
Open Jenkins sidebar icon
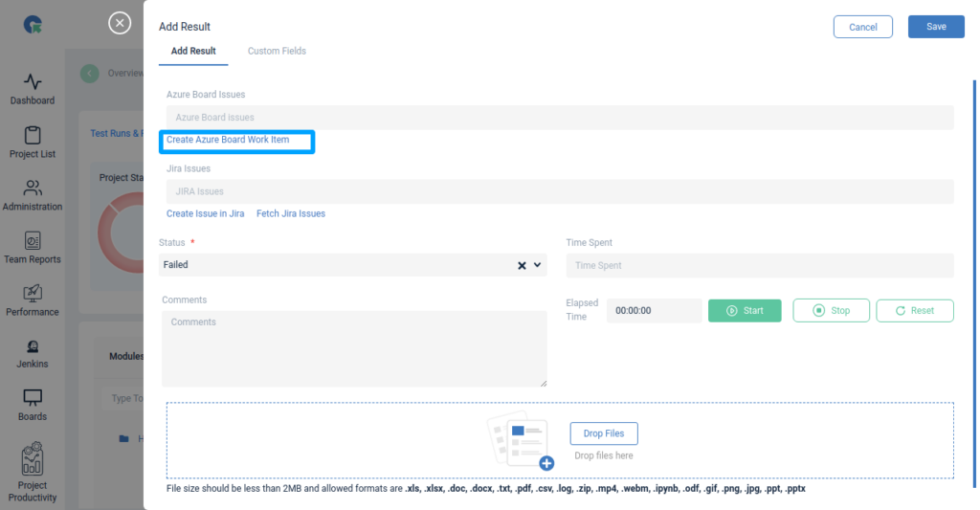(33, 353)
